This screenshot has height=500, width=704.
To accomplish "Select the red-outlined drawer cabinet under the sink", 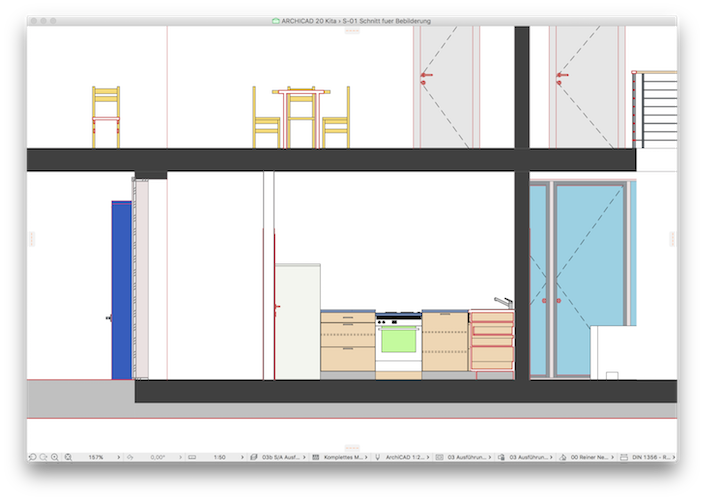I will (x=492, y=341).
